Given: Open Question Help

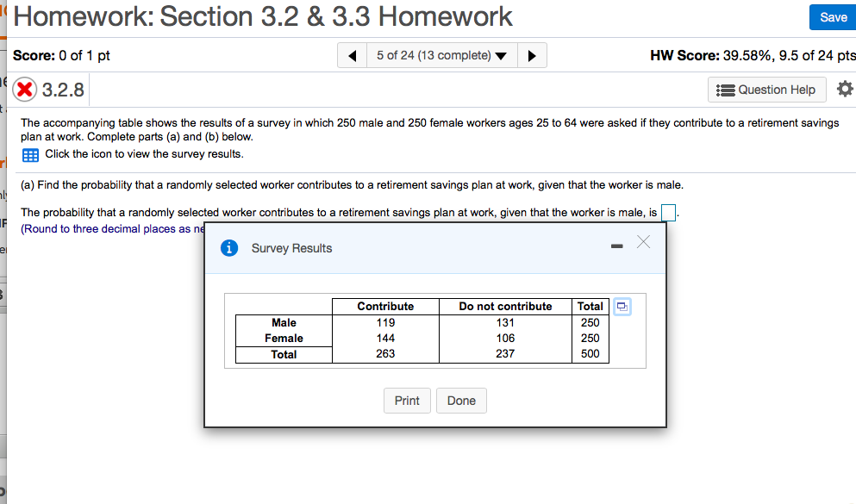Looking at the screenshot, I should click(766, 89).
